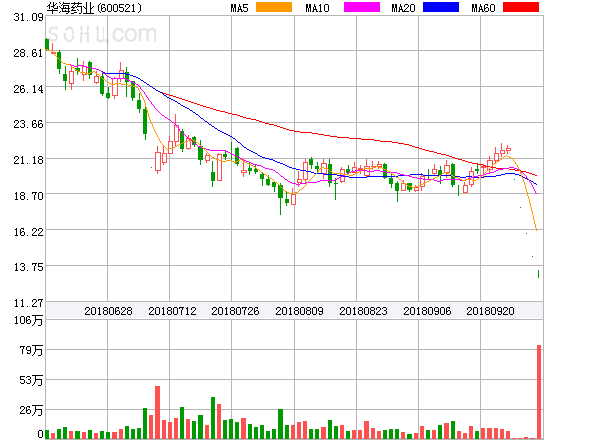Click the 11.27 price axis label
The height and width of the screenshot is (440, 600).
pyautogui.click(x=28, y=303)
